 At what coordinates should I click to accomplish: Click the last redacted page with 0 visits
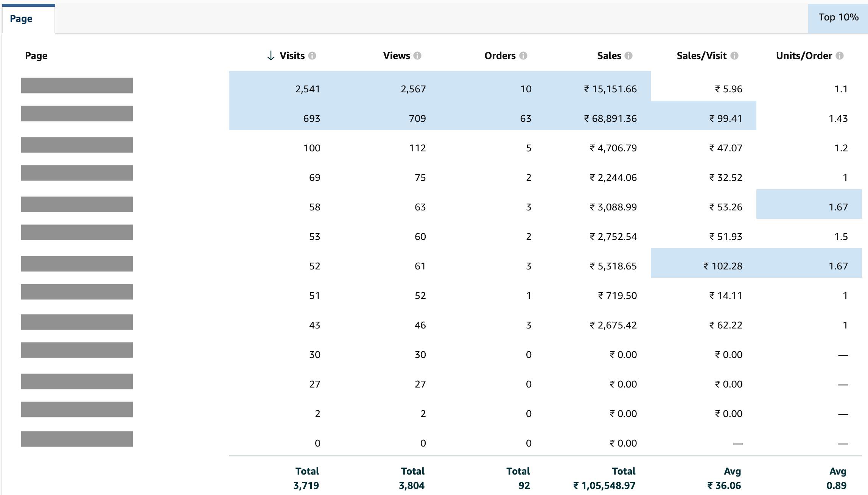point(77,439)
